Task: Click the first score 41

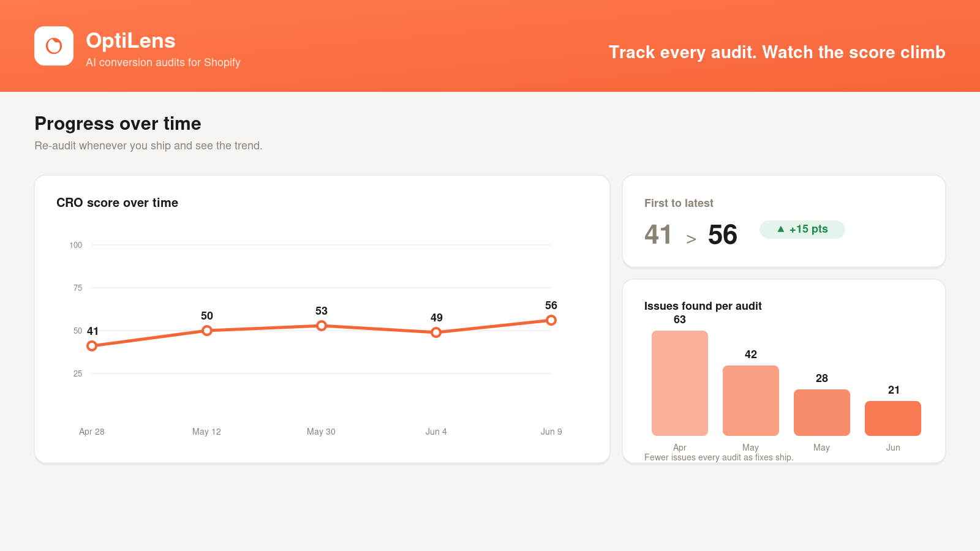Action: click(x=658, y=234)
